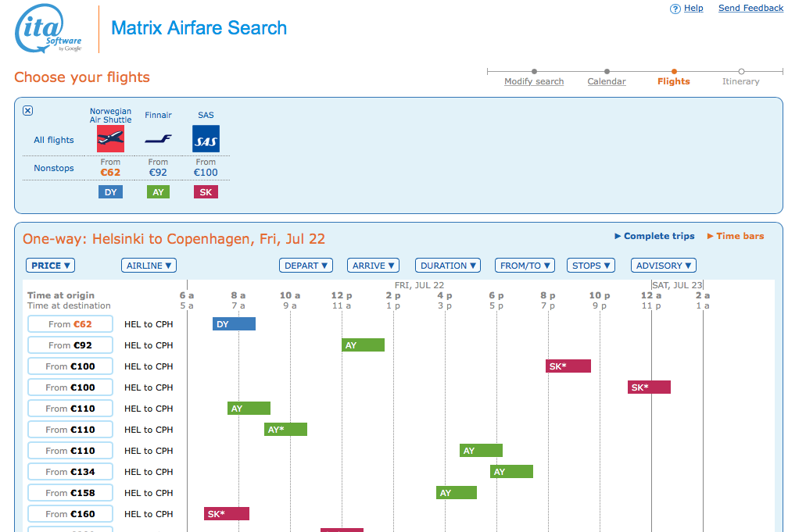Click the red SK airline code badge
The image size is (806, 532).
206,192
